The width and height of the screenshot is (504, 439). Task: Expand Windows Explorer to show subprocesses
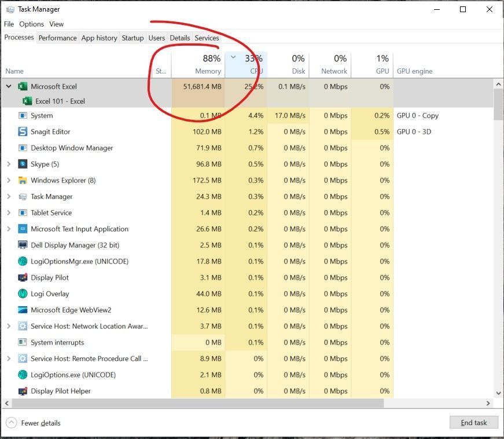point(8,180)
